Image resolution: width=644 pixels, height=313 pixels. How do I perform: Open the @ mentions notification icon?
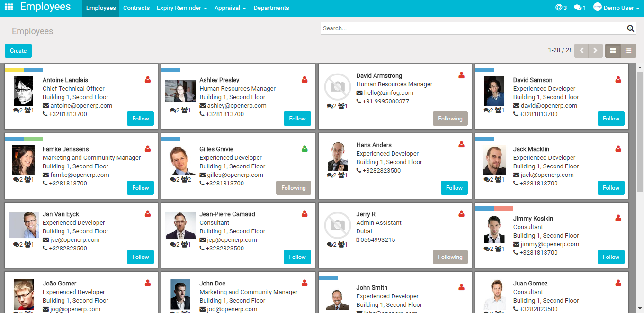tap(561, 8)
